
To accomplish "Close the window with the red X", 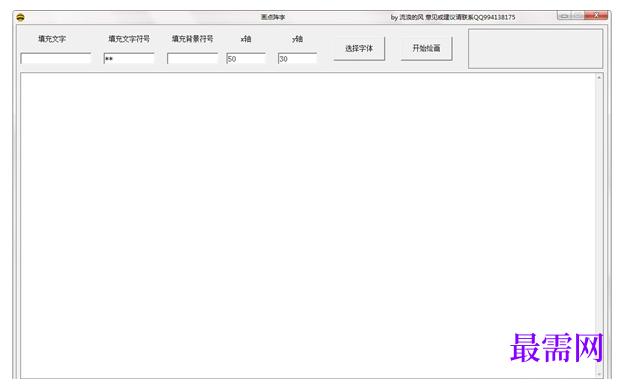I will [x=596, y=15].
